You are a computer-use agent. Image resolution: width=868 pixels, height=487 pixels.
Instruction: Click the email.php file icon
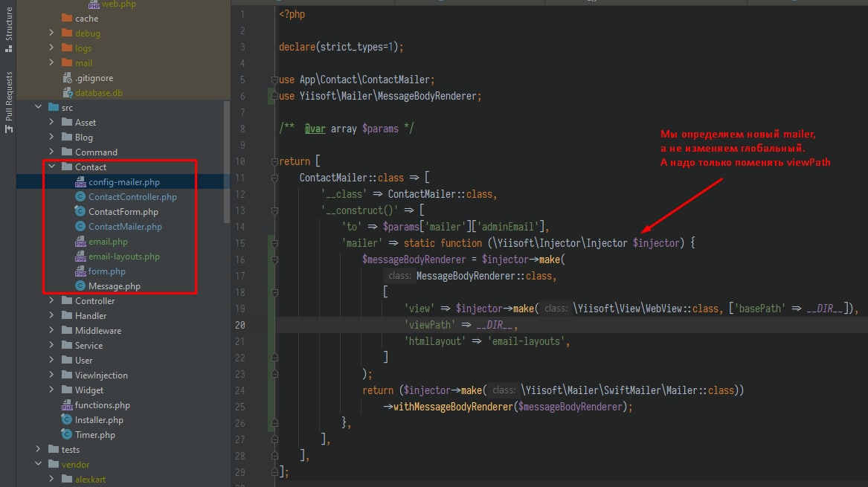(80, 242)
